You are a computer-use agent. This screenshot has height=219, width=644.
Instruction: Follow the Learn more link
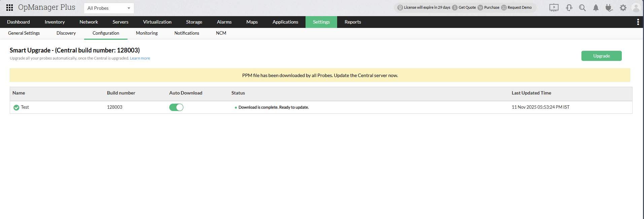pyautogui.click(x=140, y=58)
